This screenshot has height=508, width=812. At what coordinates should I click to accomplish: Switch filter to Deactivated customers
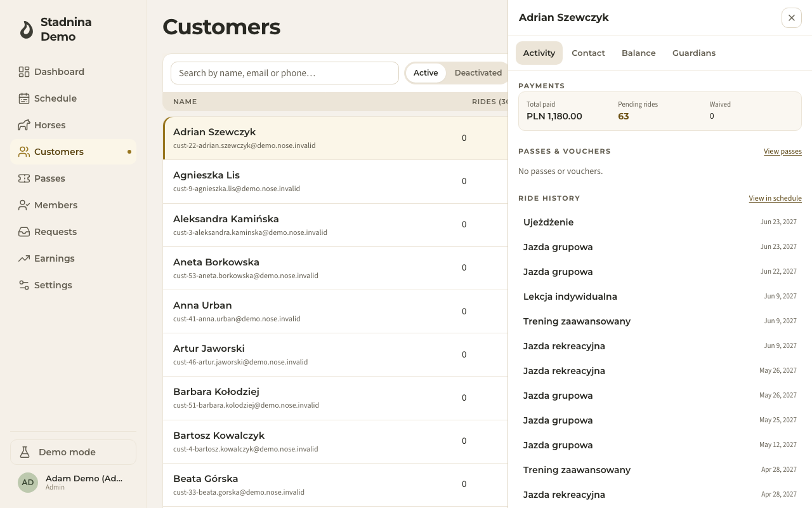coord(478,73)
